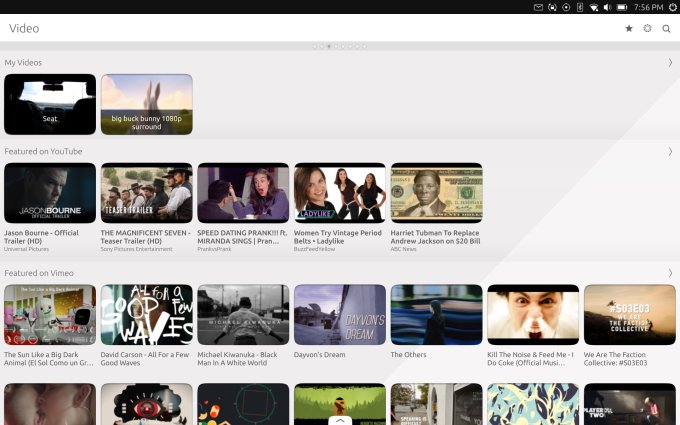Click the Wi-Fi network indicator
The image size is (680, 425).
(594, 7)
